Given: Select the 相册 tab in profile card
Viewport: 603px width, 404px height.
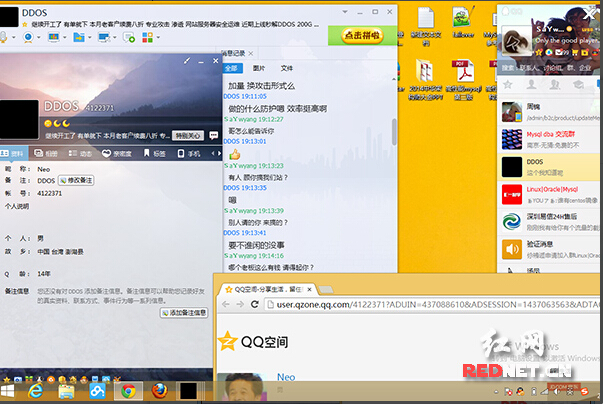Looking at the screenshot, I should pyautogui.click(x=51, y=154).
